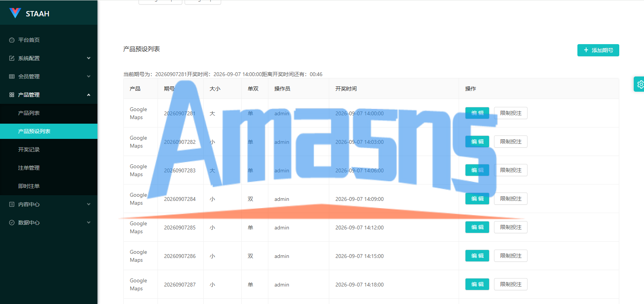Click 限制投注 for period 20260907287
The width and height of the screenshot is (644, 304).
coord(511,284)
